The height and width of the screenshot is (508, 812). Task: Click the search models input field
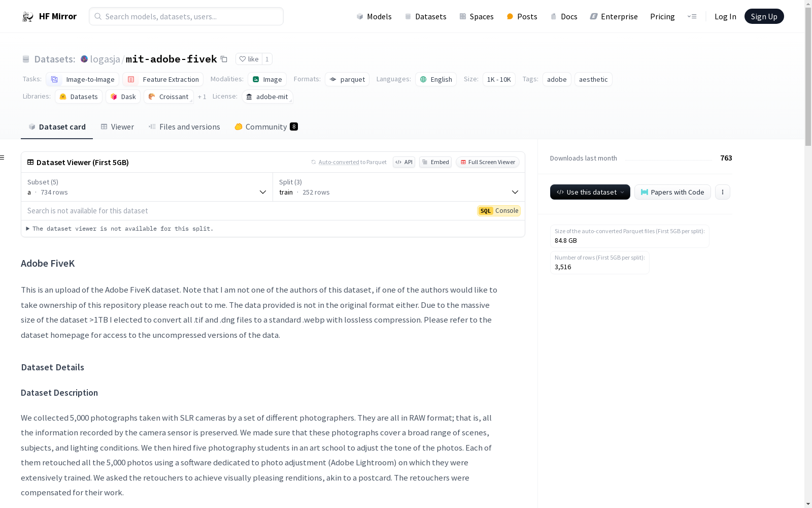tap(186, 16)
